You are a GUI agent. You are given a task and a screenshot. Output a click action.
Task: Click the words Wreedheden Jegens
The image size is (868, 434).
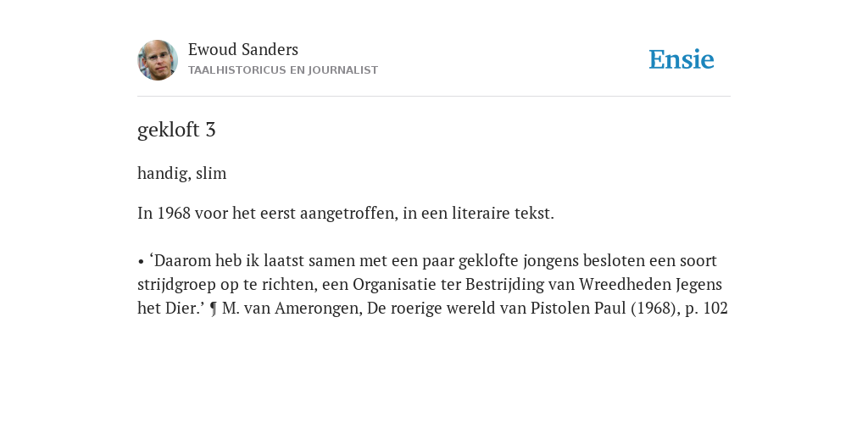pos(650,285)
